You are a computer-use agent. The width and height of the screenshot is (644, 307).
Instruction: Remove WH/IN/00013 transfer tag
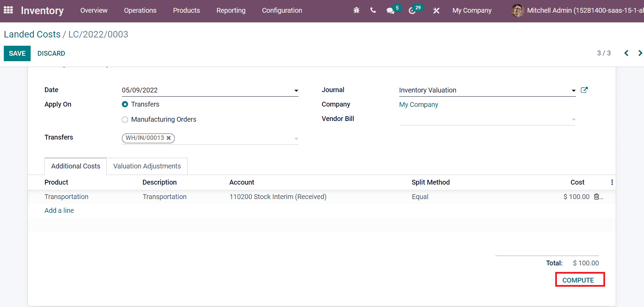coord(169,138)
